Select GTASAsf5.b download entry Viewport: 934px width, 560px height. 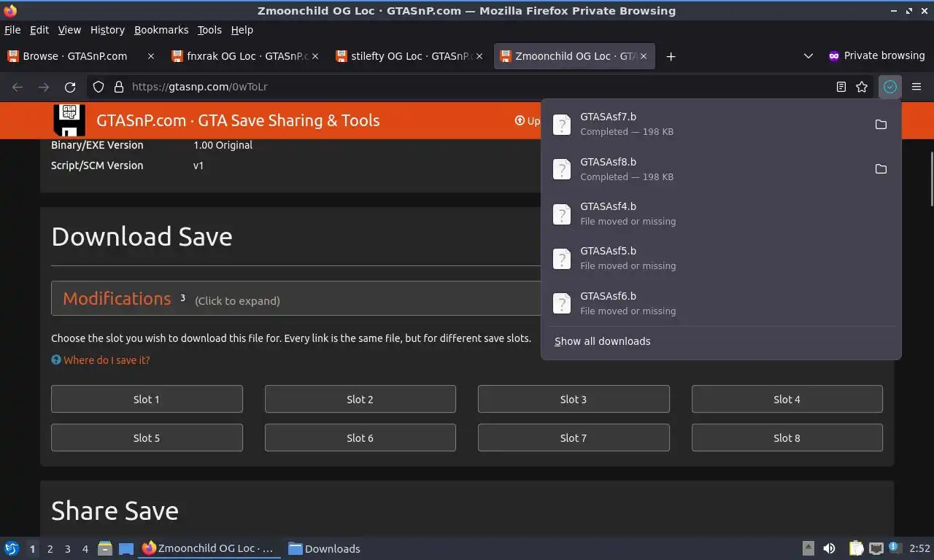[721, 258]
